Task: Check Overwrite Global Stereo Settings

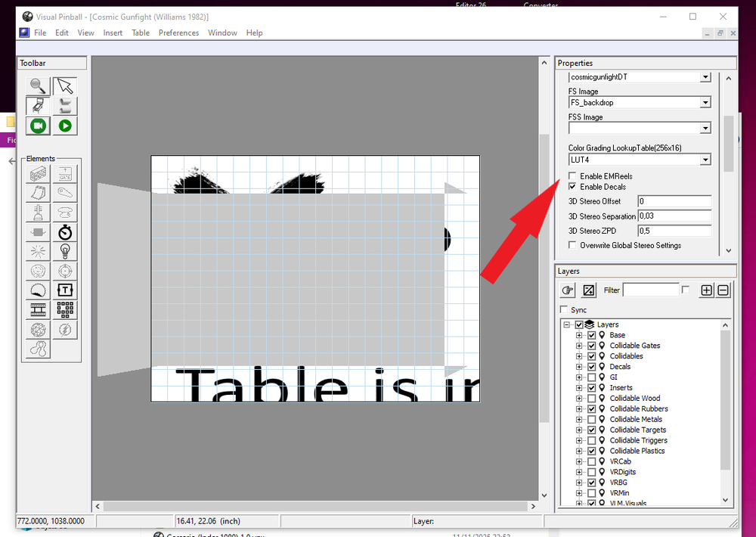Action: (x=572, y=245)
